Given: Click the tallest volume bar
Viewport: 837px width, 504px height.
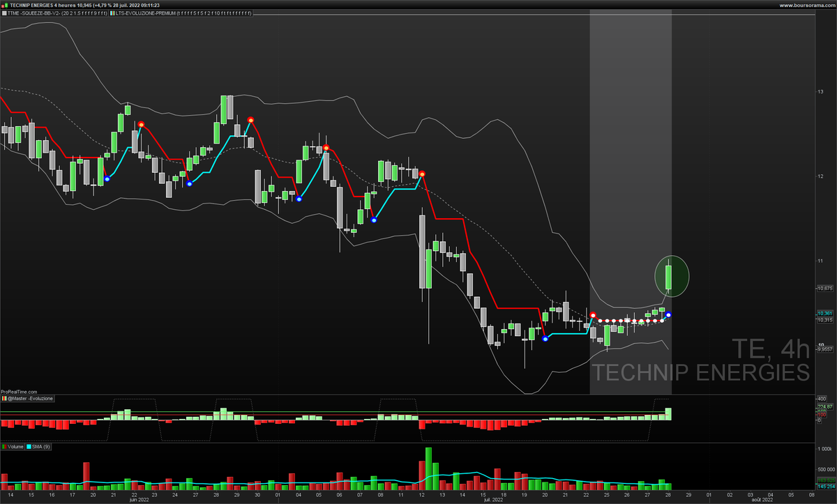Looking at the screenshot, I should click(x=428, y=468).
